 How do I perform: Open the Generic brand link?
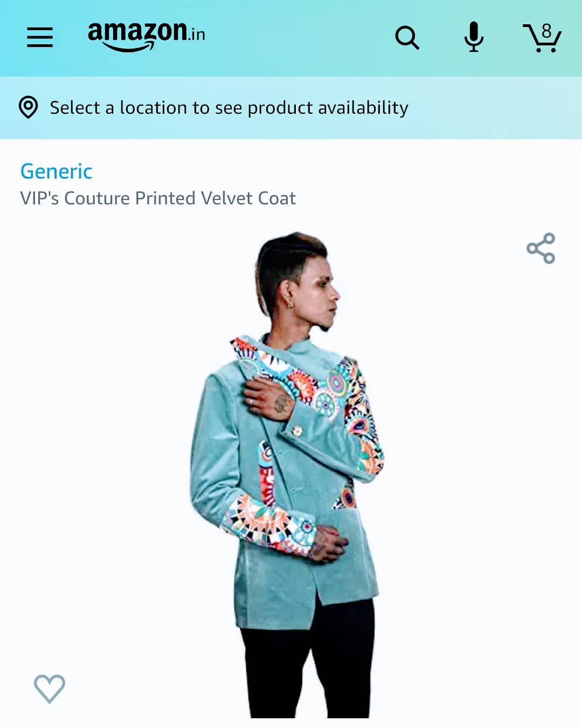point(56,171)
